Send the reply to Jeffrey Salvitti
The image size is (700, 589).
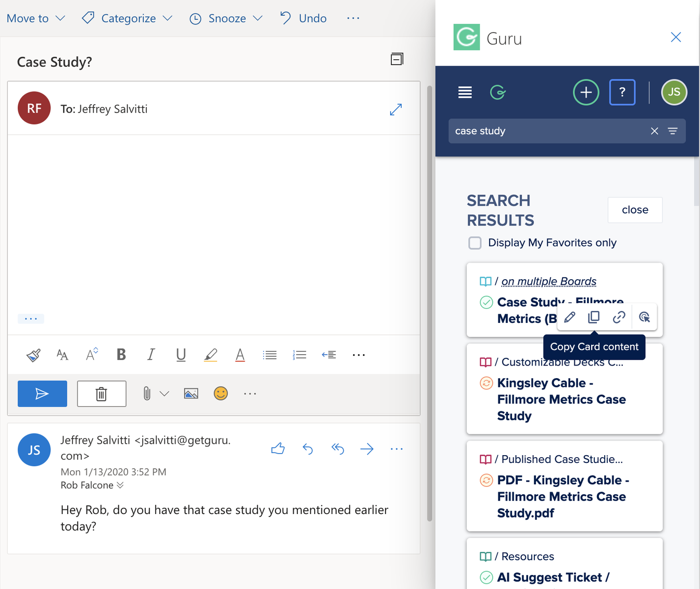tap(42, 393)
